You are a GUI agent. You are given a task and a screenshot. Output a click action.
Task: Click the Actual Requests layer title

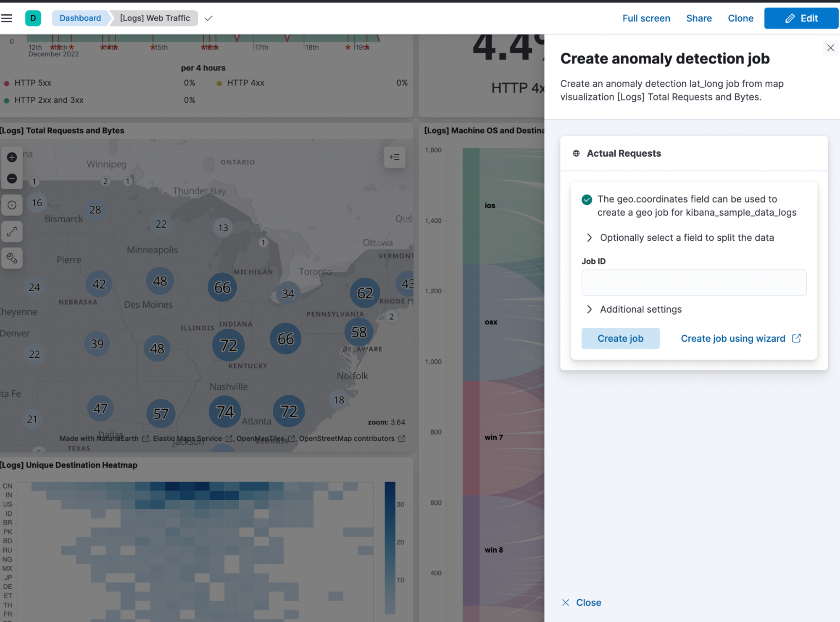click(624, 153)
